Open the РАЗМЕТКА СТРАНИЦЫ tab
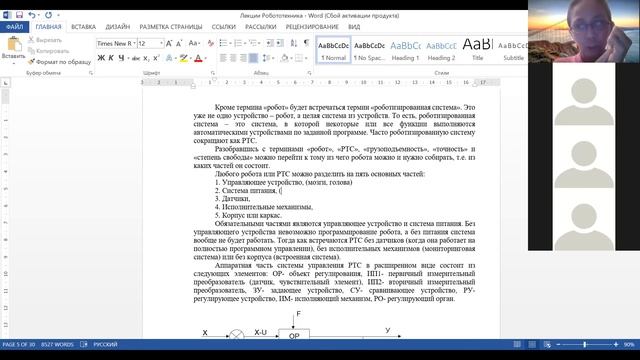640x360 pixels. [x=171, y=27]
